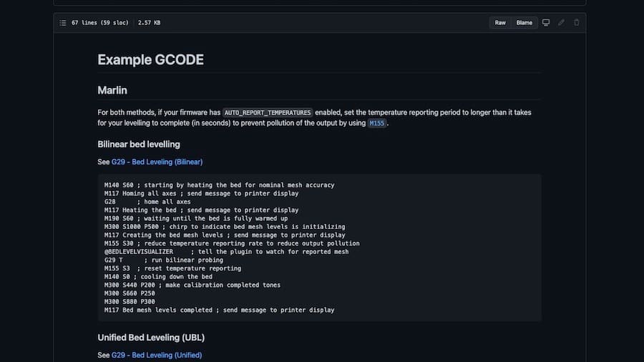Image resolution: width=644 pixels, height=362 pixels.
Task: View the Raw file
Action: pyautogui.click(x=500, y=23)
